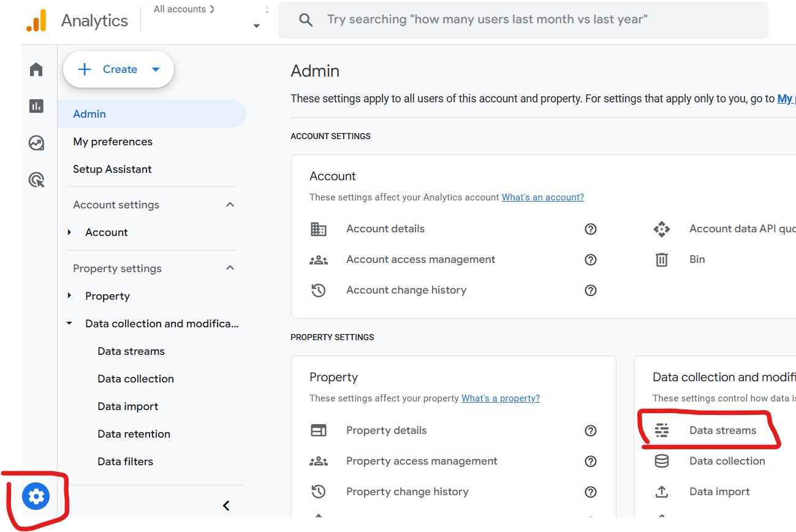
Task: Open Data streams in Data collection card
Action: tap(722, 430)
